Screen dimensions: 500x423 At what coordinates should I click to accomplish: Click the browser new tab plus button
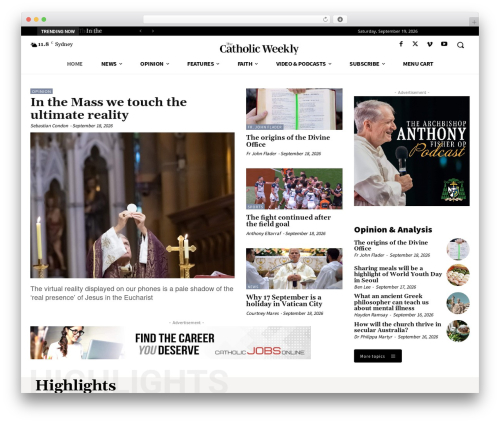tap(474, 22)
